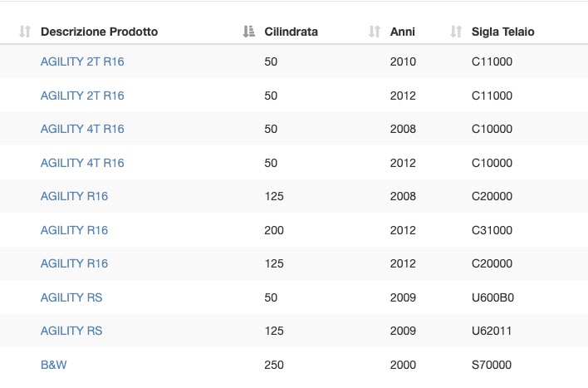Select frame code U600B0 cell

492,297
